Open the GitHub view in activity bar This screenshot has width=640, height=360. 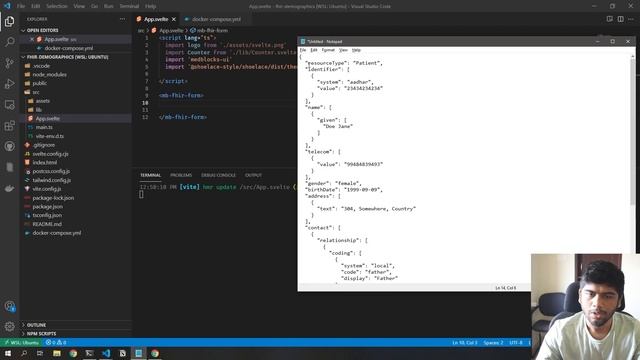tap(9, 146)
